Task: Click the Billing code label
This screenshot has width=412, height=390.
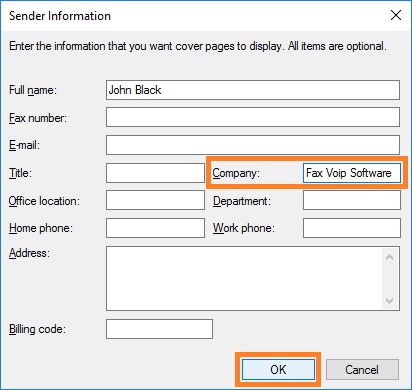Action: tap(37, 329)
